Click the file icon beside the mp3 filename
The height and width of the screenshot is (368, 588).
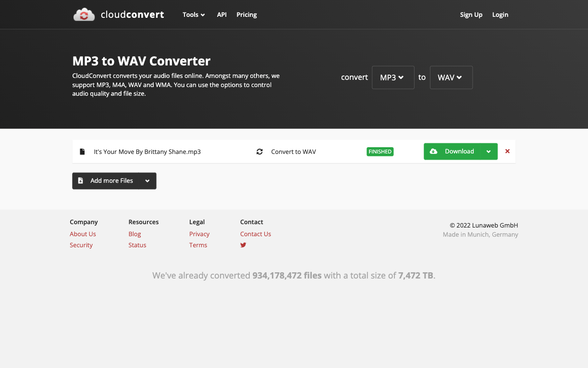coord(82,152)
